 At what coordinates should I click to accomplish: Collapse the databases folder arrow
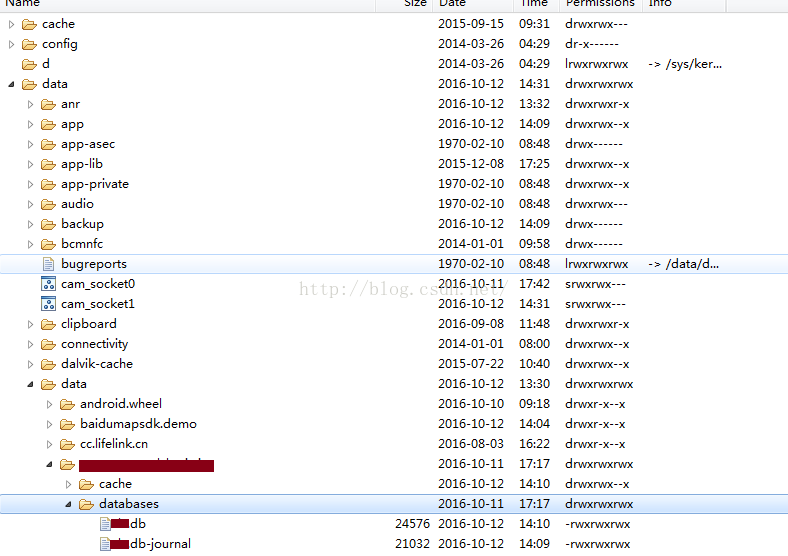pyautogui.click(x=68, y=504)
